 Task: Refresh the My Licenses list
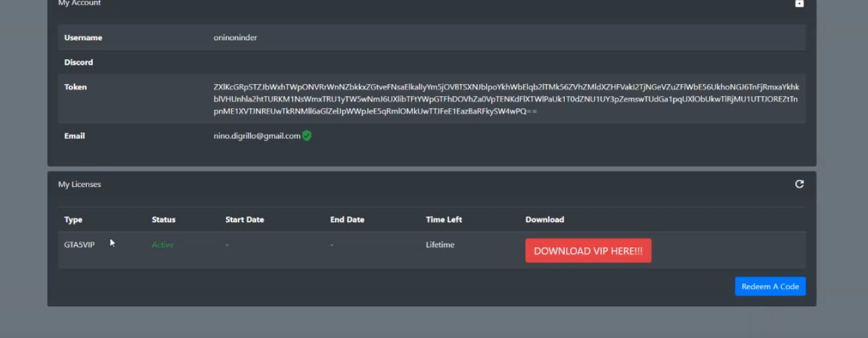point(799,184)
